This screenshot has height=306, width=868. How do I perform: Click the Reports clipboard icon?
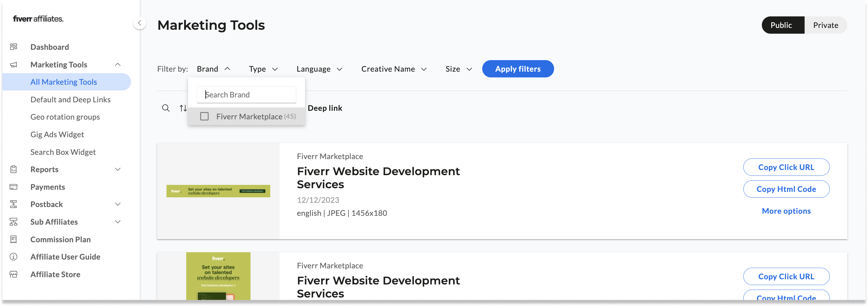coord(13,169)
